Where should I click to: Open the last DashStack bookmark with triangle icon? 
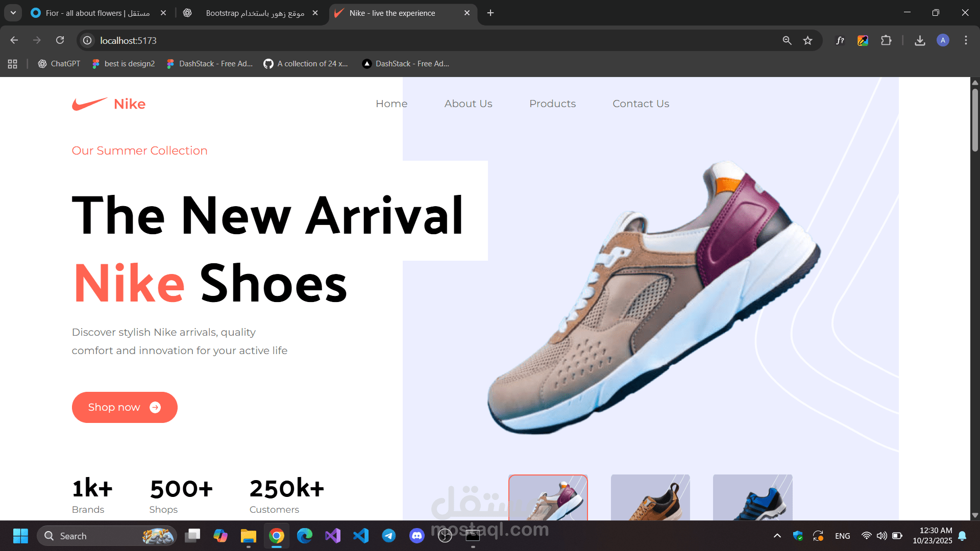tap(406, 64)
